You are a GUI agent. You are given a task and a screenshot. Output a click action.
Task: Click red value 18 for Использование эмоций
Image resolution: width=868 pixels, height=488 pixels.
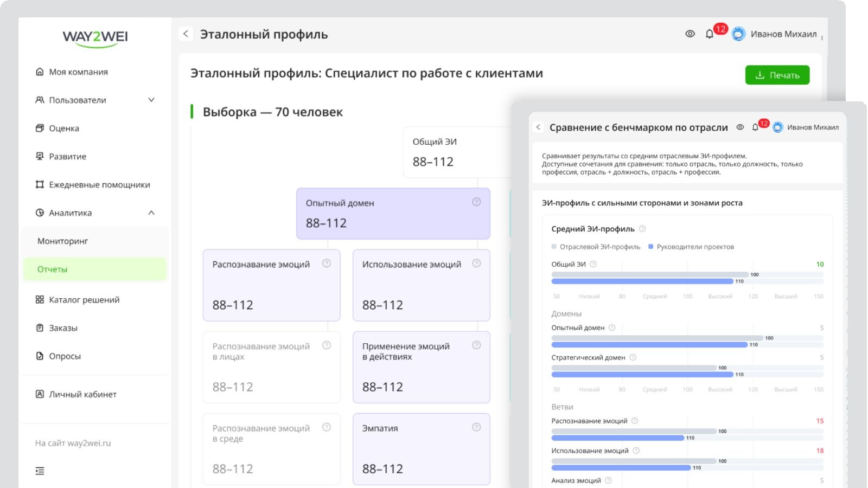[x=820, y=451]
